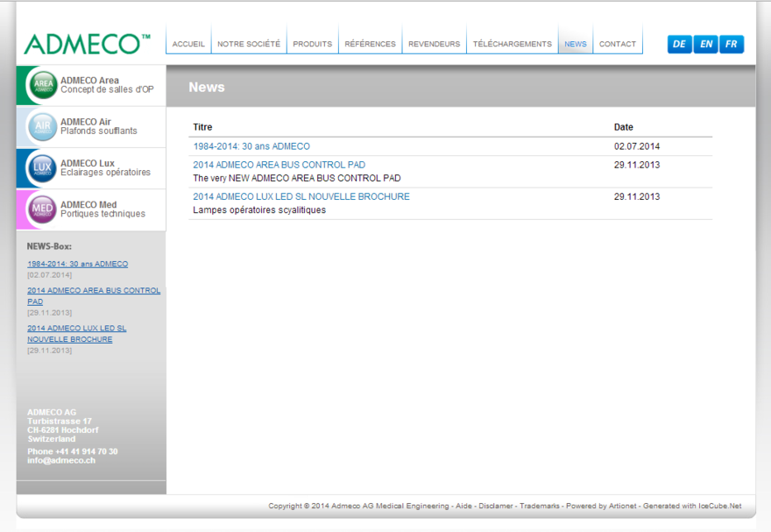Click the phone number +41 41 914 70 30
This screenshot has width=771, height=532.
tap(87, 451)
